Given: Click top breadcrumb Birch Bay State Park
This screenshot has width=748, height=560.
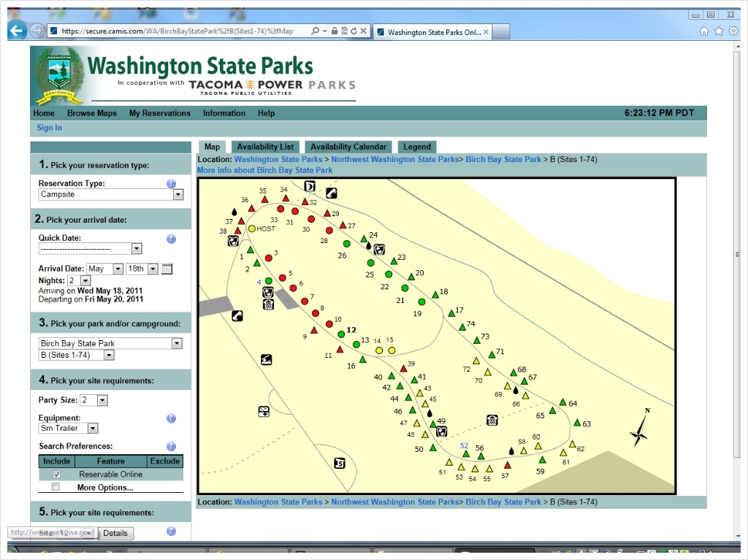Looking at the screenshot, I should (503, 159).
